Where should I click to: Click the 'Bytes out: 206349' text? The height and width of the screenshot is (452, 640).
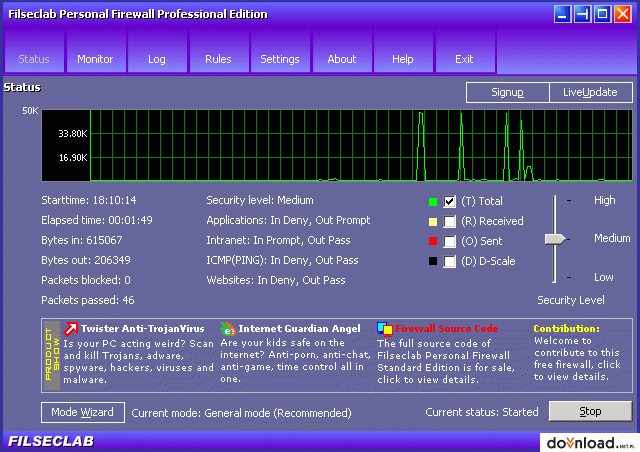tap(86, 261)
